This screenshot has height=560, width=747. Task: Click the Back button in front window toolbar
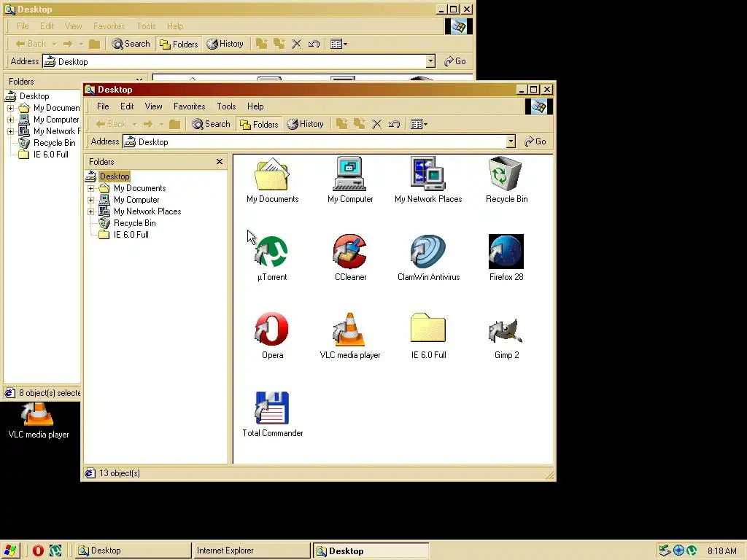tap(112, 124)
